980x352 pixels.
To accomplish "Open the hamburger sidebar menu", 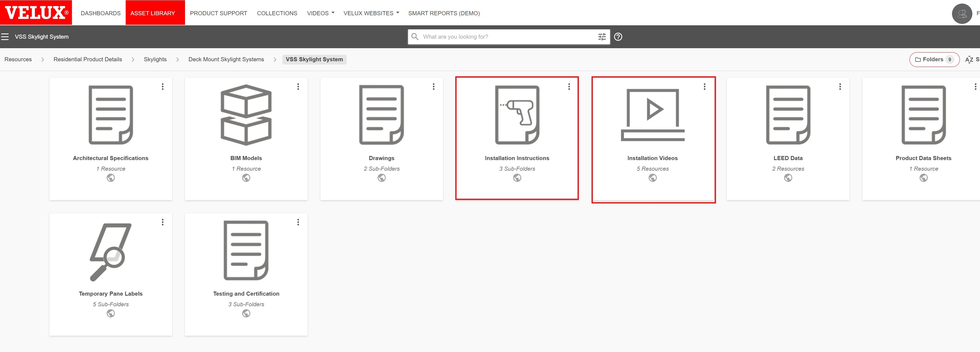I will point(5,36).
